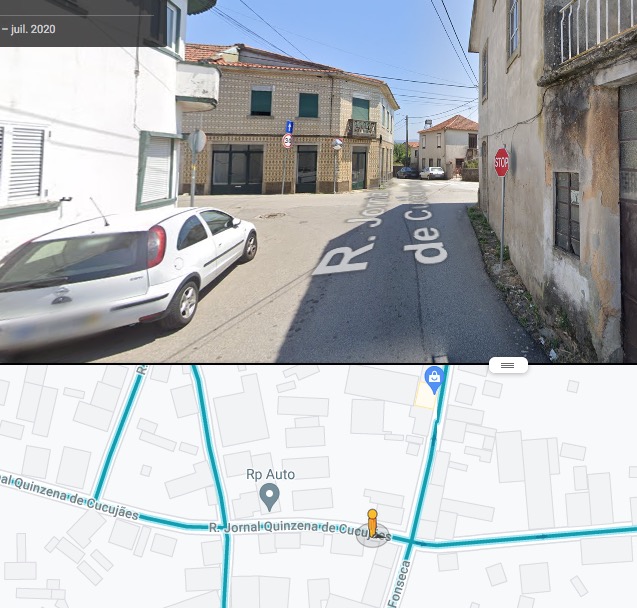Click the round 30 speed limit sign
Viewport: 637px width, 608px height.
(288, 141)
